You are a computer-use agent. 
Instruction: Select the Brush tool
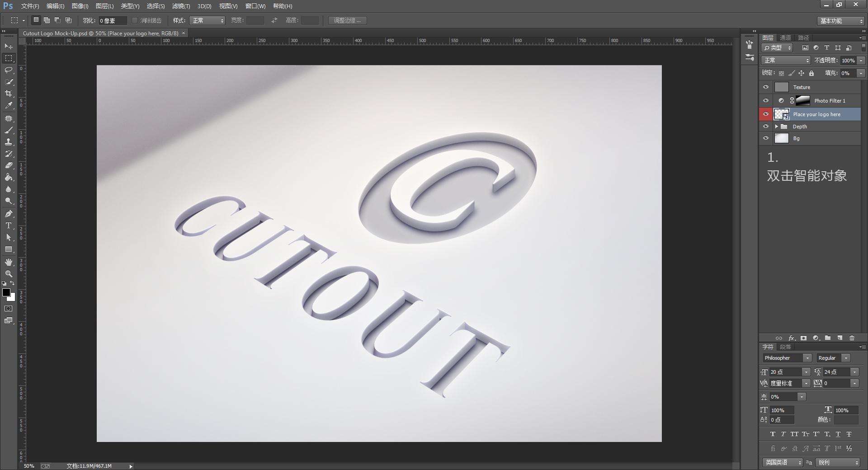click(9, 130)
